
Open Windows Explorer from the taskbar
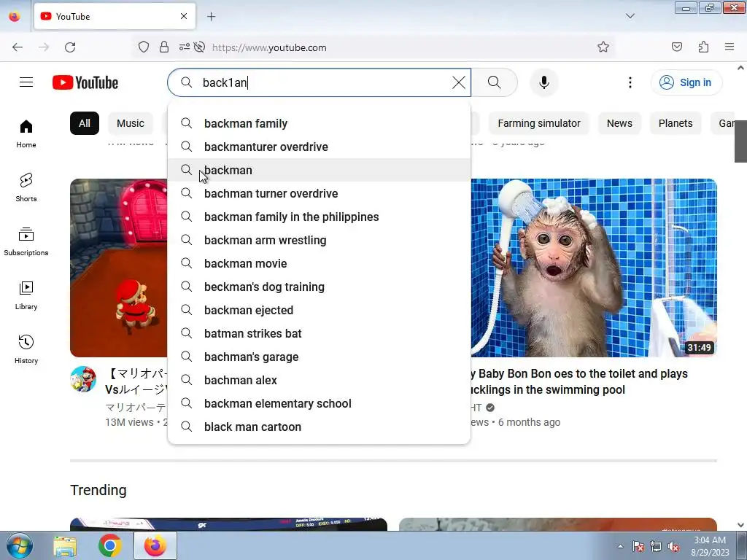tap(65, 545)
